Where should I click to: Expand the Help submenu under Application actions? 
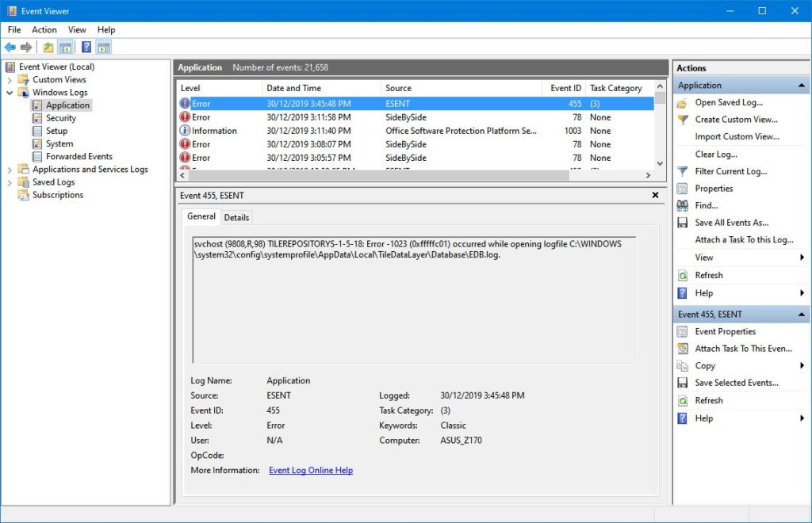[x=802, y=293]
